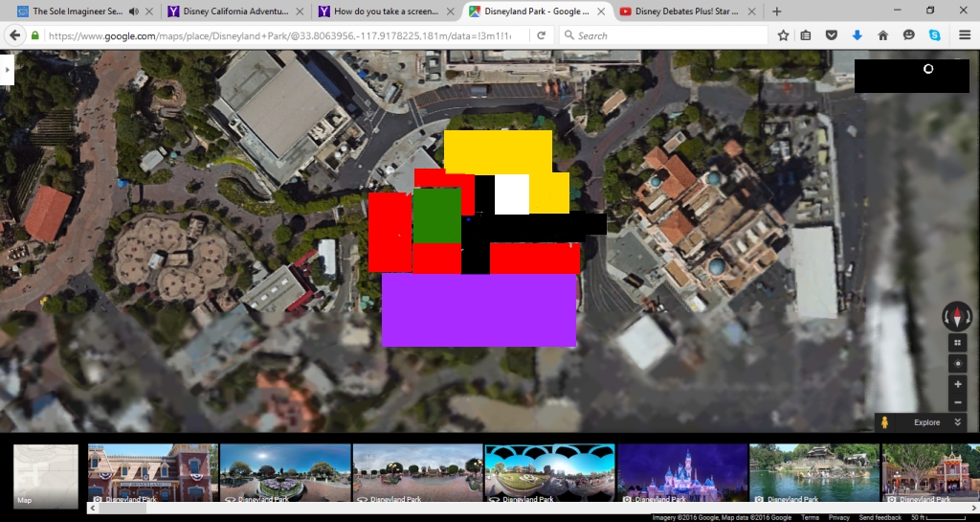
Task: Open the Hello chat smiley icon
Action: pos(909,35)
